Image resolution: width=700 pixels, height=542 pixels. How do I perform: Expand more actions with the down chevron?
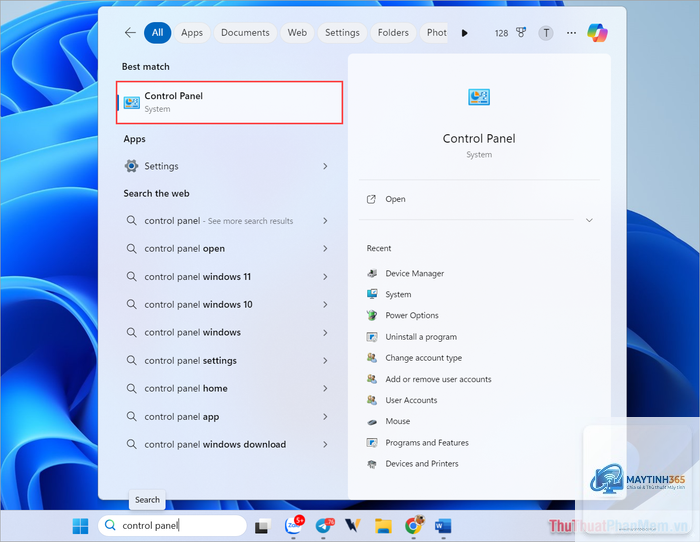589,220
